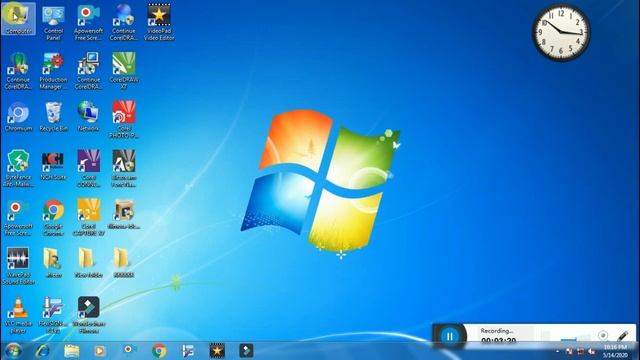The height and width of the screenshot is (360, 640).
Task: Show hidden system tray icons arrow
Action: [558, 351]
